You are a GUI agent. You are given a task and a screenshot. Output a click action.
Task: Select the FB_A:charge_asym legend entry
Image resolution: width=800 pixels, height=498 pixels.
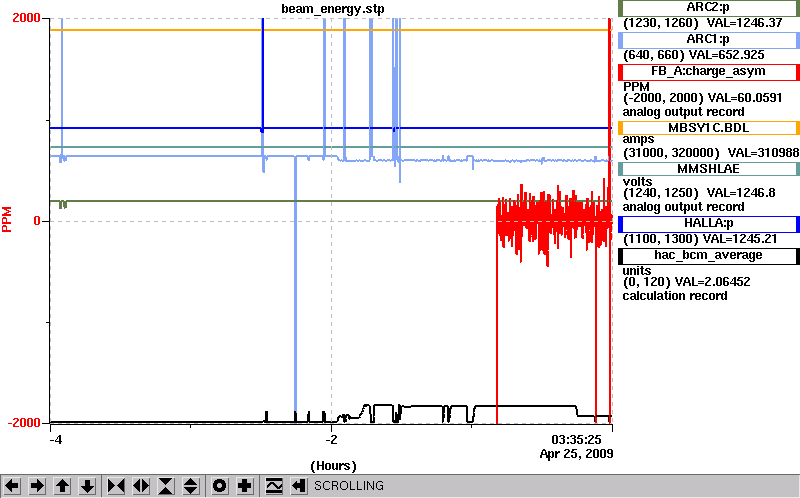coord(709,71)
